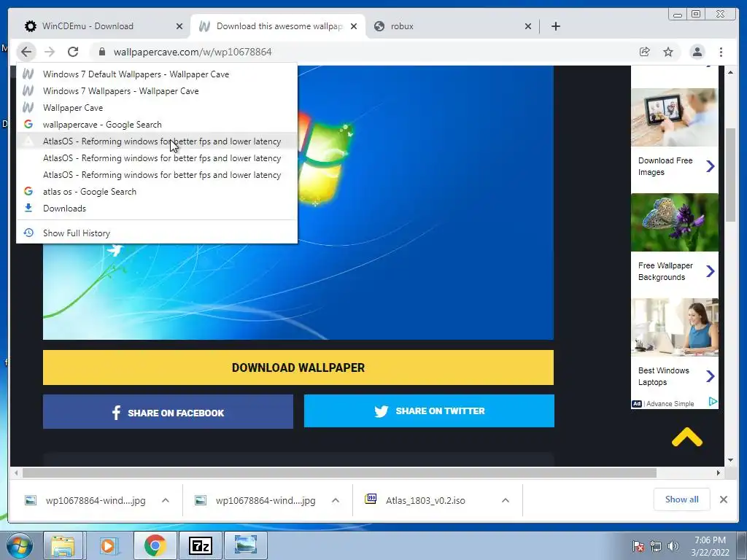The image size is (747, 560).
Task: Reload the page with the refresh icon
Action: (x=73, y=52)
